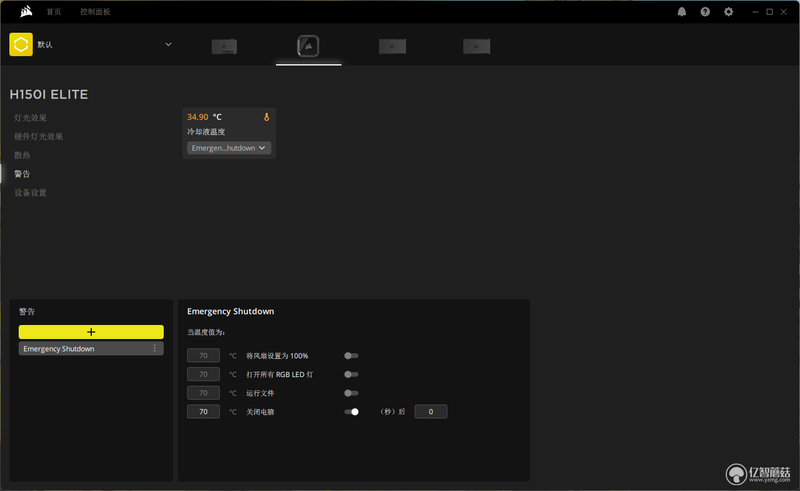Click the coolant temperature thermometer icon

266,117
